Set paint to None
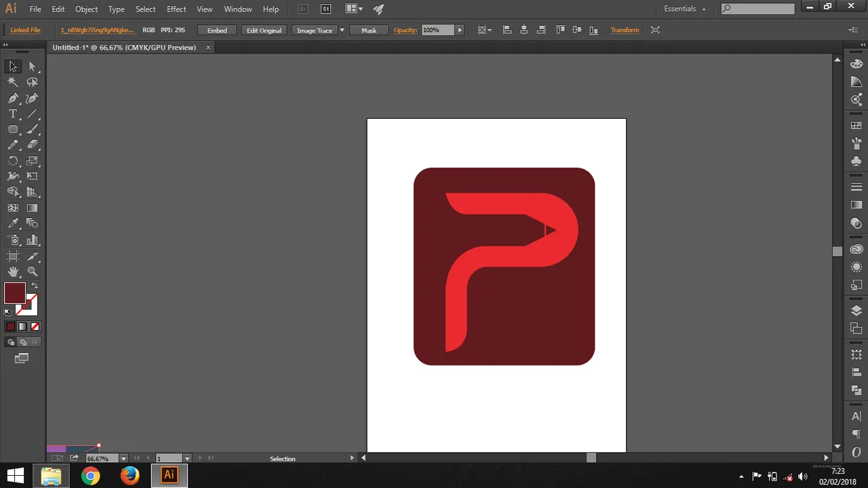The height and width of the screenshot is (488, 868). (x=35, y=326)
